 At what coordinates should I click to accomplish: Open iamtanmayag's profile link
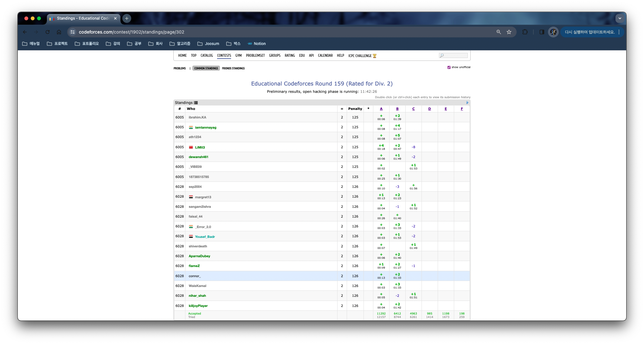coord(206,127)
